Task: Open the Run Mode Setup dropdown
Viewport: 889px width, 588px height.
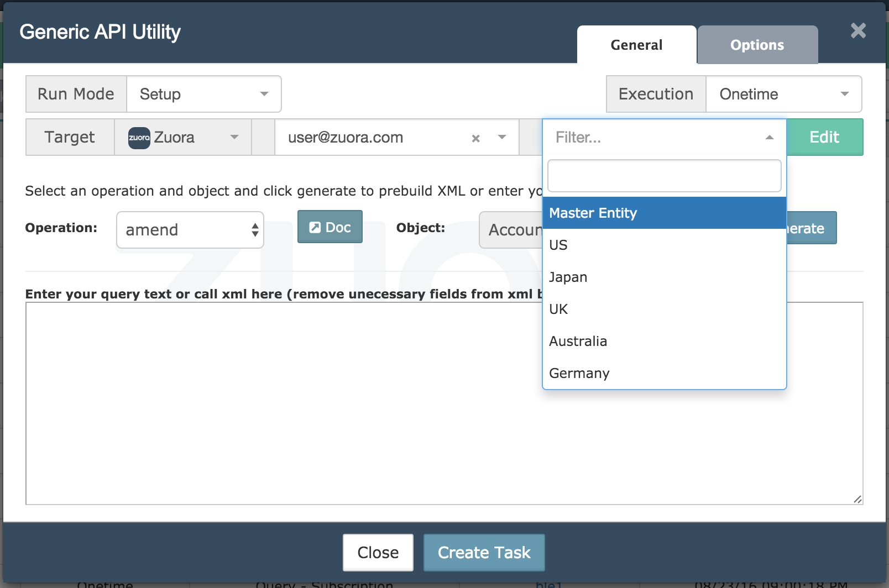Action: [204, 94]
